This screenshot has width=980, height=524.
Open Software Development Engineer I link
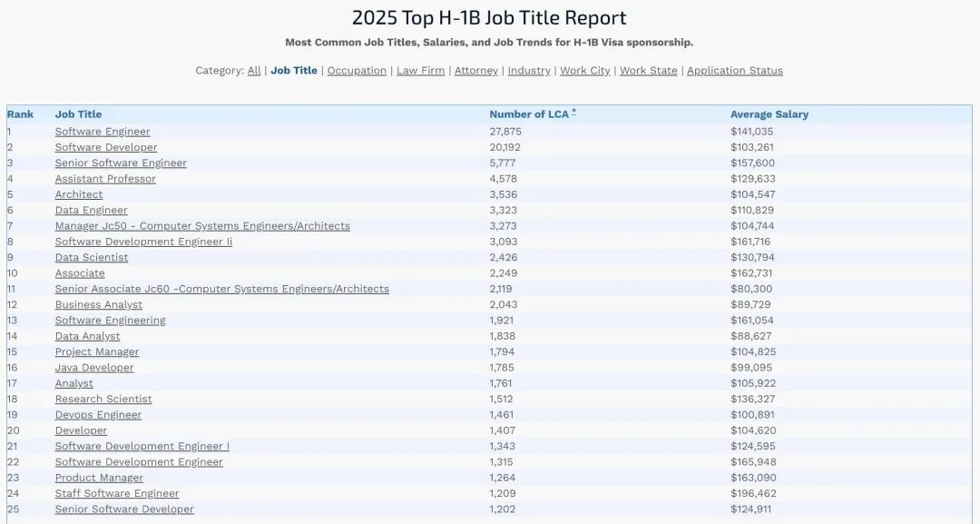142,447
